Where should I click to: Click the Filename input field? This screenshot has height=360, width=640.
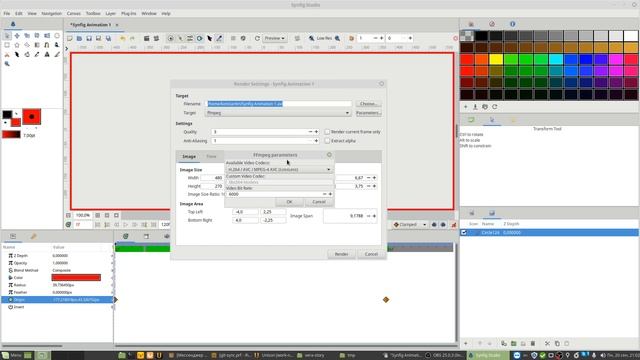[279, 104]
